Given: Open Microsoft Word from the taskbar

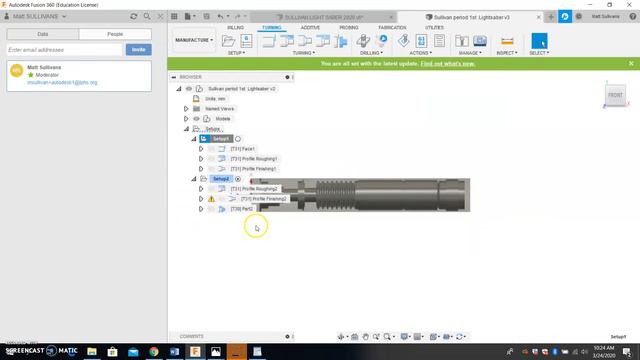Looking at the screenshot, I should (x=174, y=351).
